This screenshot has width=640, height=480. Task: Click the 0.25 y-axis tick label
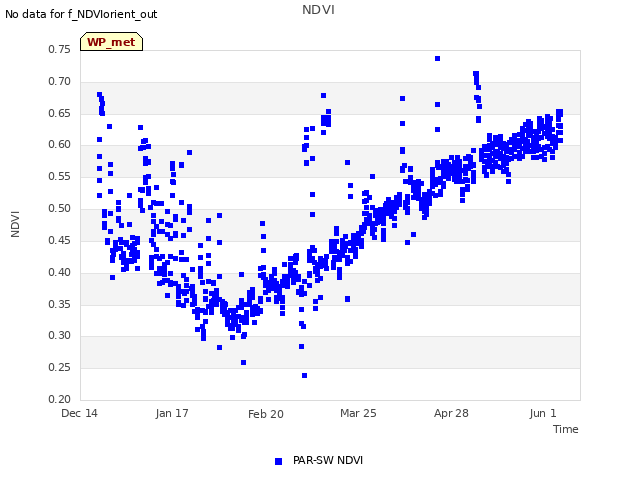pyautogui.click(x=59, y=367)
